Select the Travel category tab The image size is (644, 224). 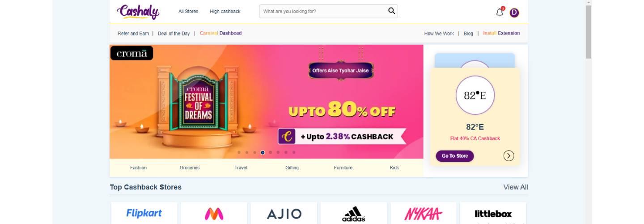pos(241,168)
